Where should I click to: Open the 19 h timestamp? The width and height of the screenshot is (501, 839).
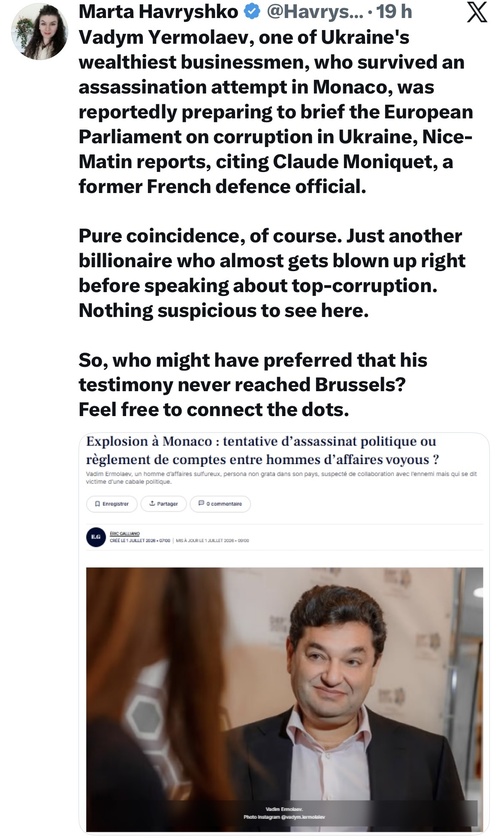pos(394,11)
